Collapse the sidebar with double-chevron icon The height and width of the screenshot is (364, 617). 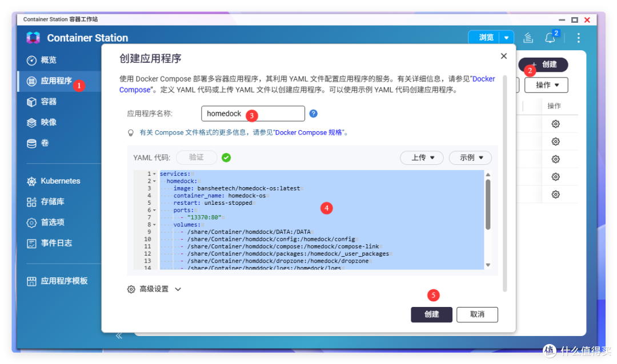click(119, 336)
